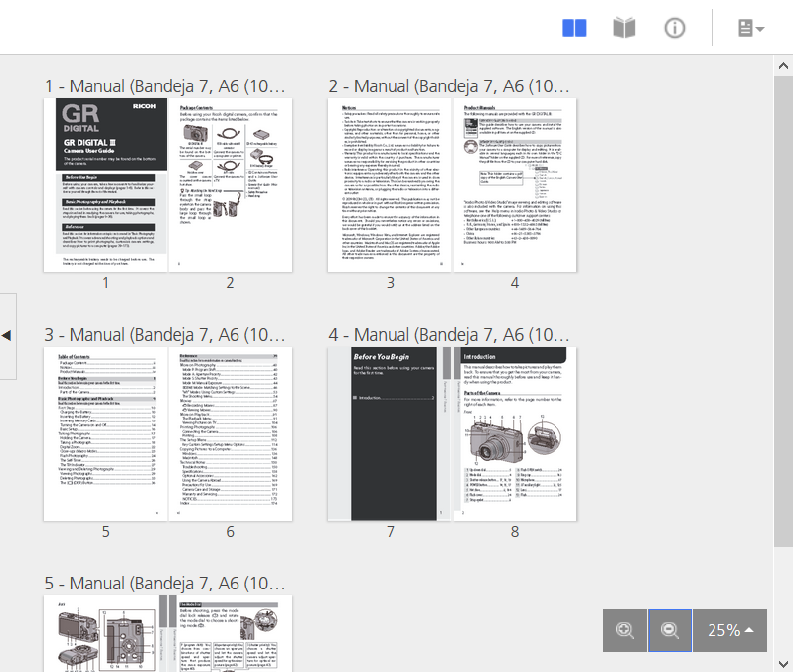The width and height of the screenshot is (793, 672).
Task: Open page 8 Introduction thumbnail
Action: click(x=515, y=433)
